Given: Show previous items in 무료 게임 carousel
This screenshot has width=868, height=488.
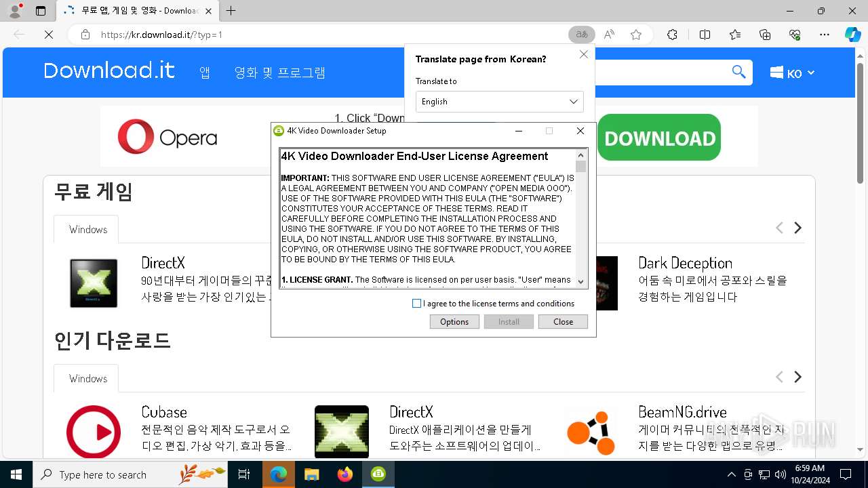Looking at the screenshot, I should click(779, 228).
